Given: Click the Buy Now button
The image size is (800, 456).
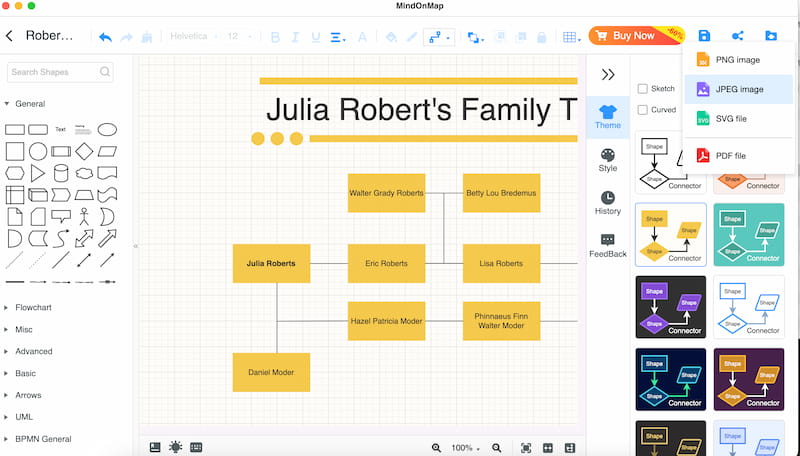Looking at the screenshot, I should [x=636, y=35].
